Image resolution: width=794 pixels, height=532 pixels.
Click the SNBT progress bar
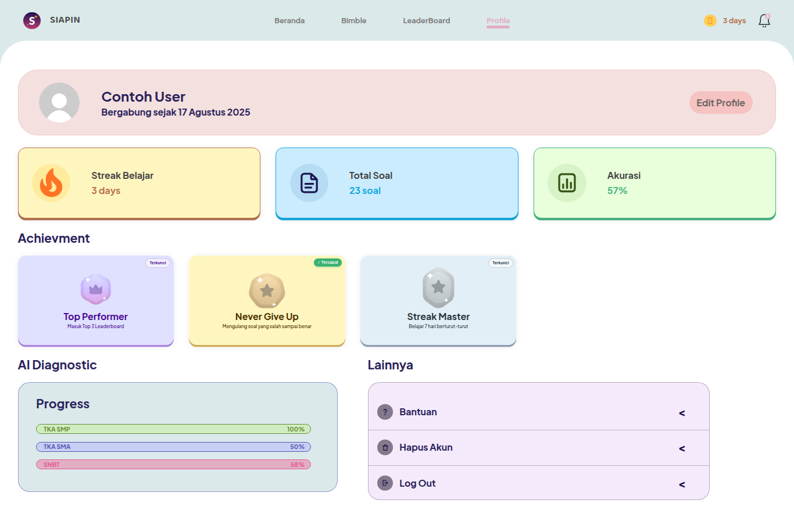coord(173,465)
